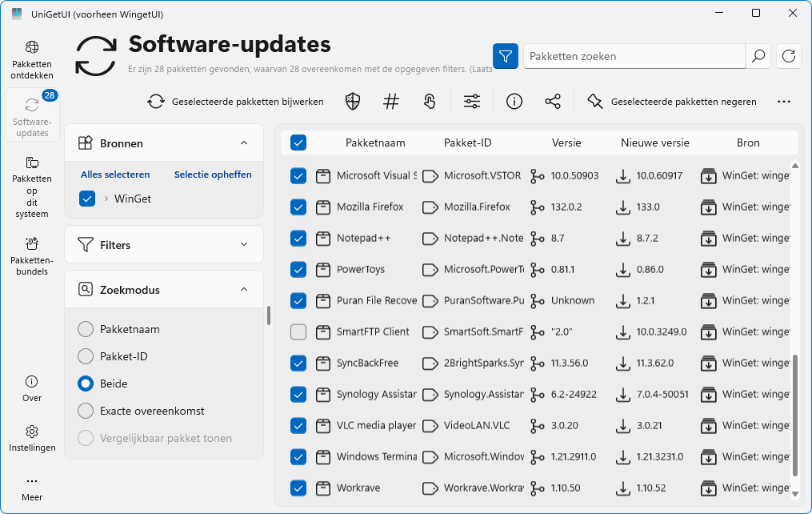Open Software-updates sidebar item

pos(31,115)
